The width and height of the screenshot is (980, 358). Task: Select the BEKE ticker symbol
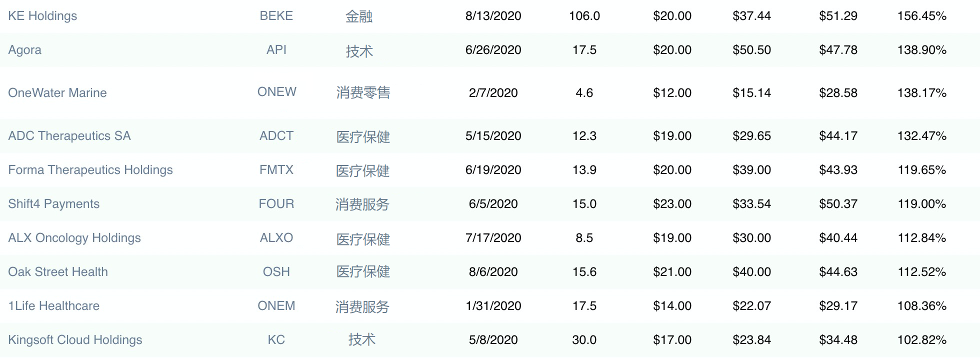[x=276, y=16]
